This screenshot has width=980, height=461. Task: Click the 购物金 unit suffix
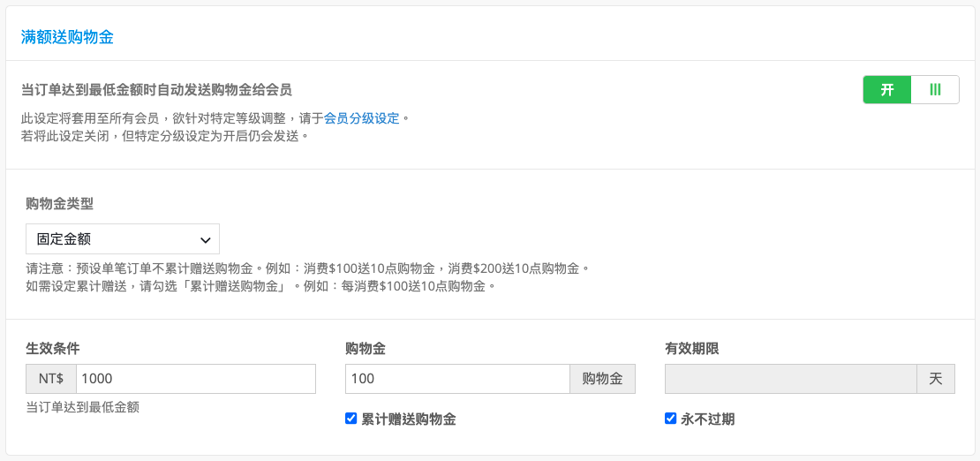coord(602,379)
